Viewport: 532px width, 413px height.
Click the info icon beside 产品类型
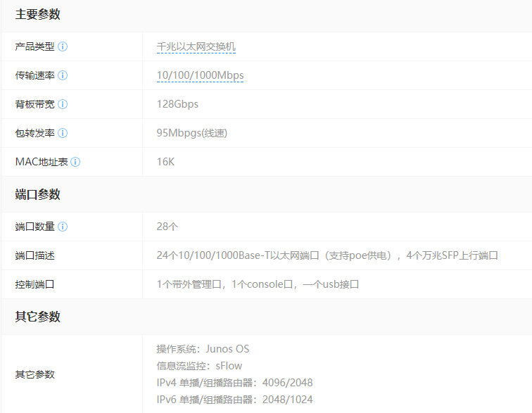(x=63, y=46)
